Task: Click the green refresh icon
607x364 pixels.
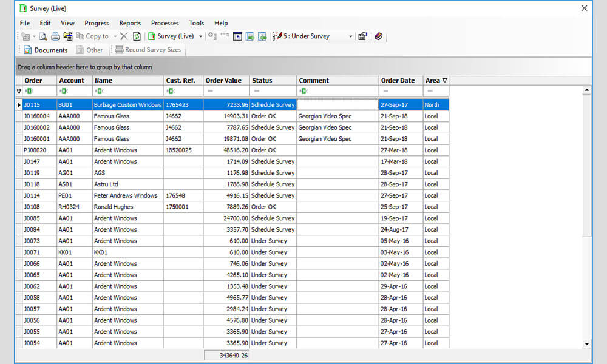Action: click(137, 36)
